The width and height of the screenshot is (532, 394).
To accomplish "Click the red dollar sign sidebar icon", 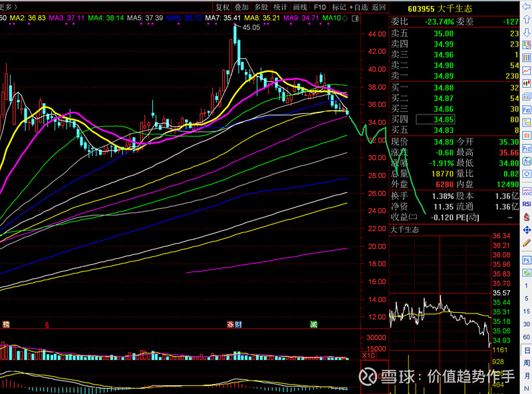I will tap(527, 217).
